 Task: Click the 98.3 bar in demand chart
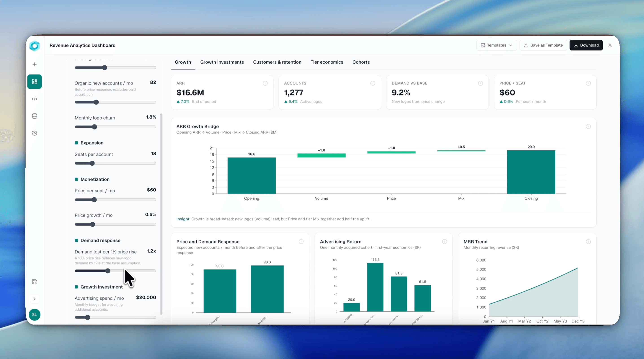(267, 289)
